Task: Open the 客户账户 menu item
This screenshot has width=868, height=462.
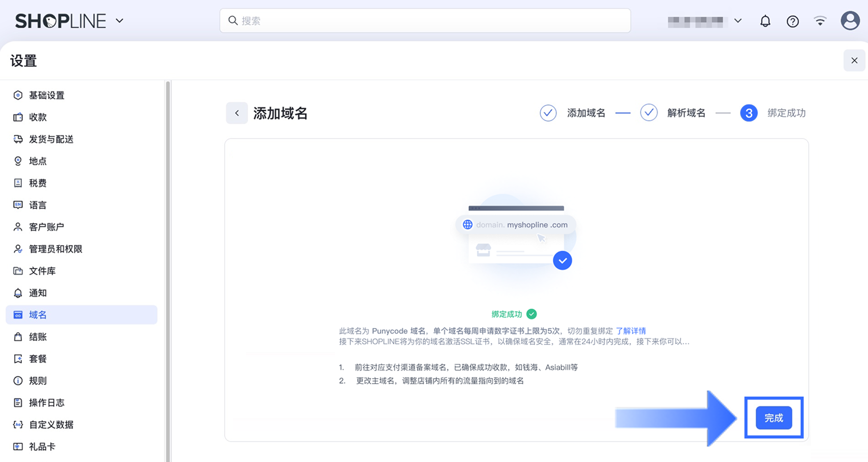Action: point(82,227)
